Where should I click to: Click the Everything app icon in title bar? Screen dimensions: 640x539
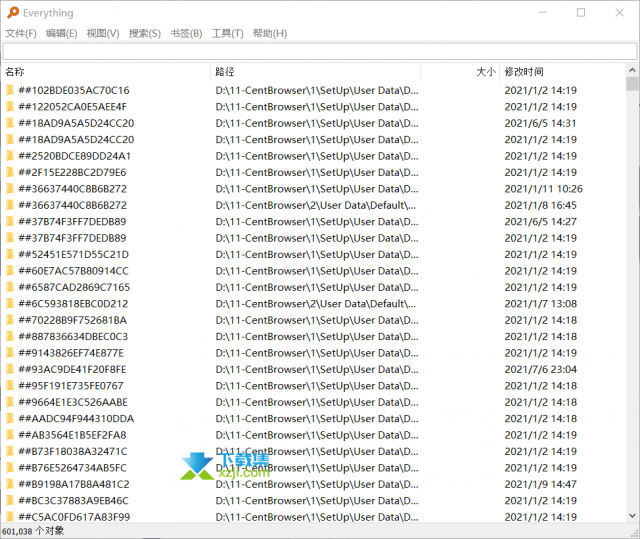[x=13, y=13]
